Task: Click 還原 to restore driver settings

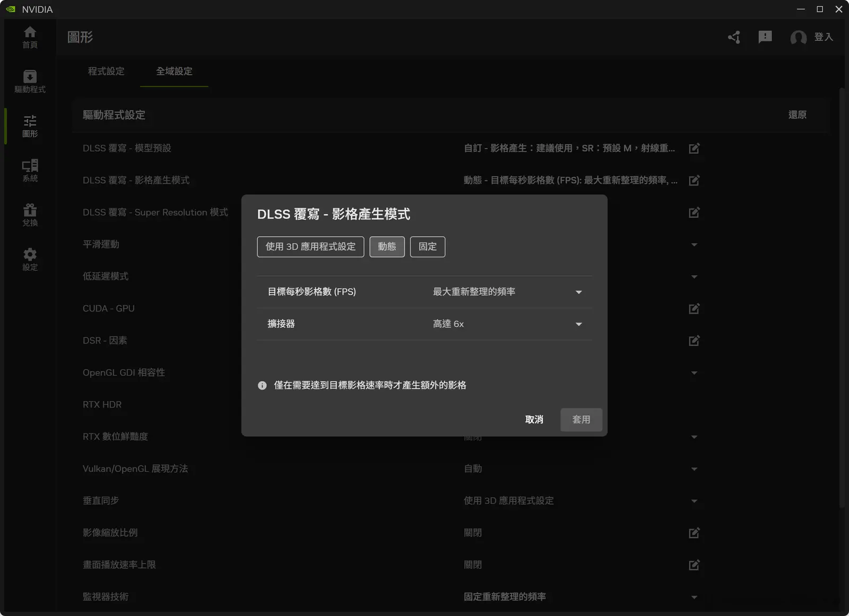Action: pyautogui.click(x=797, y=115)
